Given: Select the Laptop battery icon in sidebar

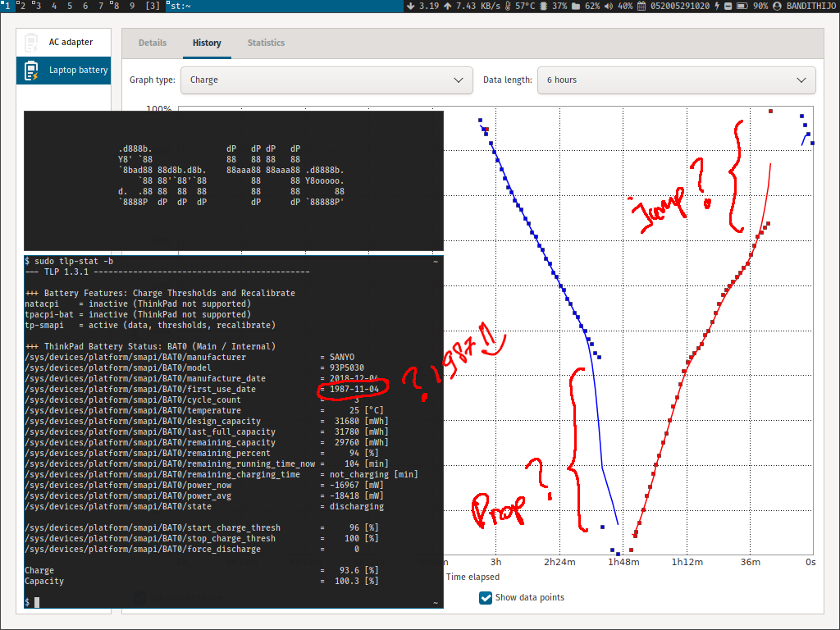Looking at the screenshot, I should coord(31,71).
